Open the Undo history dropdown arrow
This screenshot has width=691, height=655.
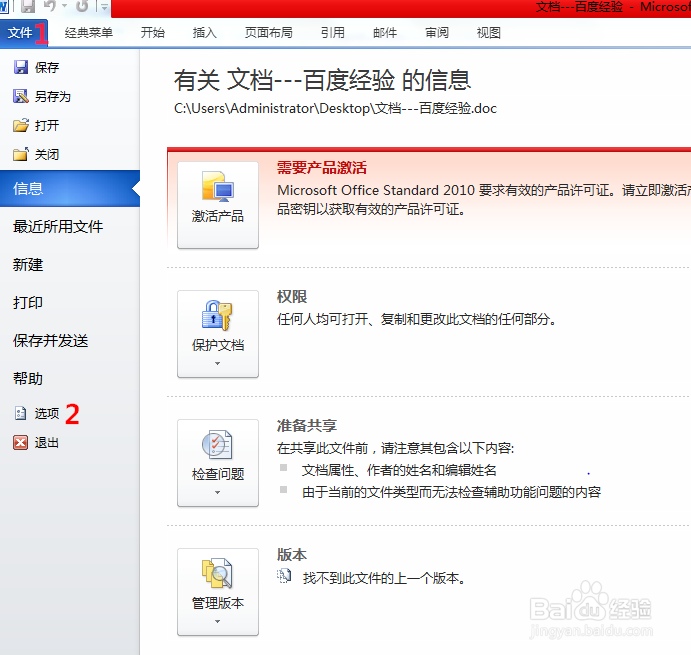(64, 6)
